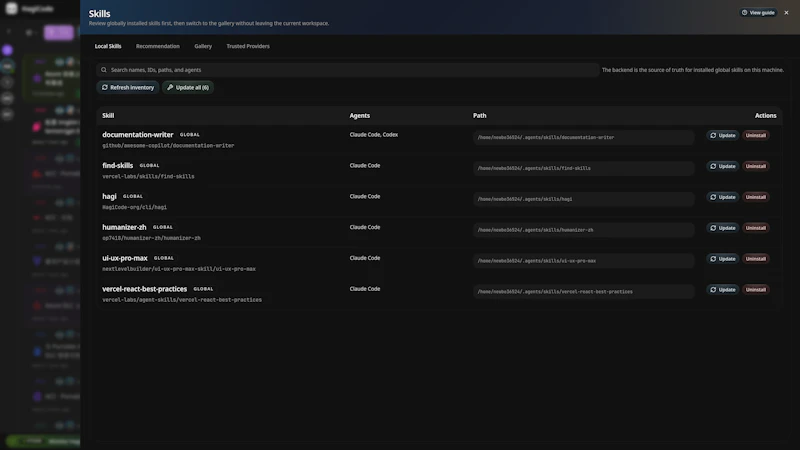The image size is (800, 450).
Task: Update the vercel-react-best-practices skill
Action: 723,290
